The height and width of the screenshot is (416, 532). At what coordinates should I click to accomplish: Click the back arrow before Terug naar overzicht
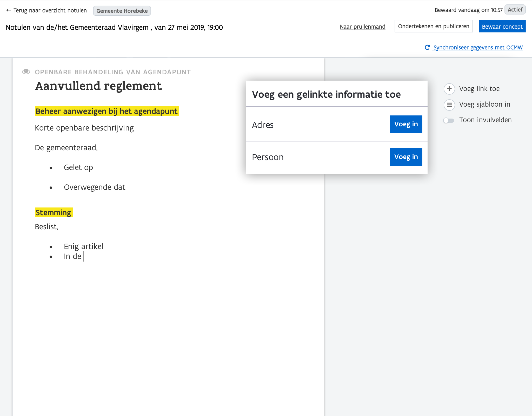9,10
